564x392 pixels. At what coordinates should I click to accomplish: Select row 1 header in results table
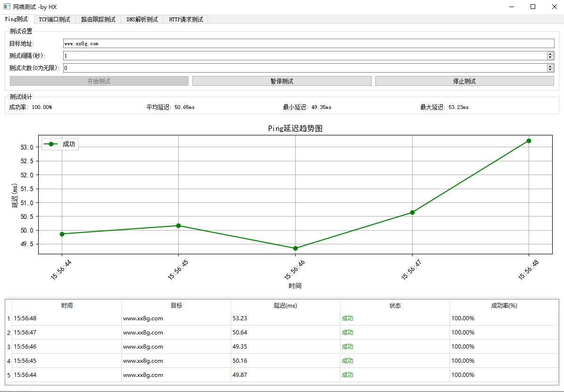coord(8,318)
